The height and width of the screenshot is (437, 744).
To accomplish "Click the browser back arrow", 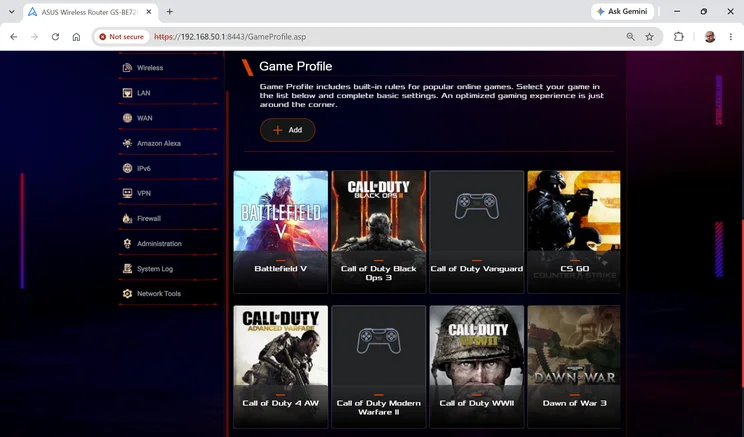I will [x=14, y=37].
